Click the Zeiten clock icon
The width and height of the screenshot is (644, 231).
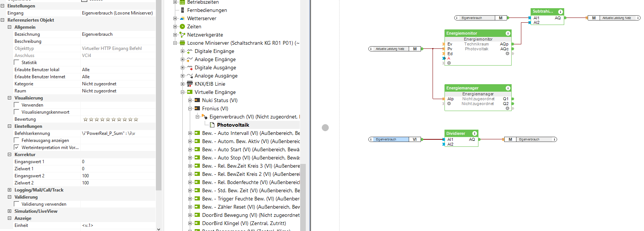(182, 26)
